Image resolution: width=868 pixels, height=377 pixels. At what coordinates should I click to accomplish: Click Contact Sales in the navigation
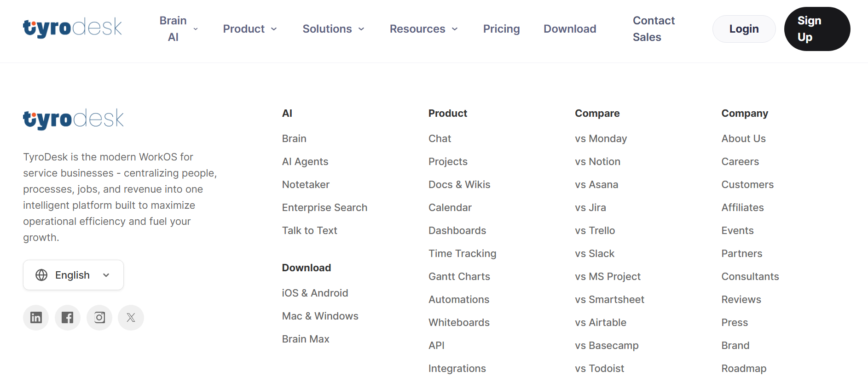(x=654, y=29)
